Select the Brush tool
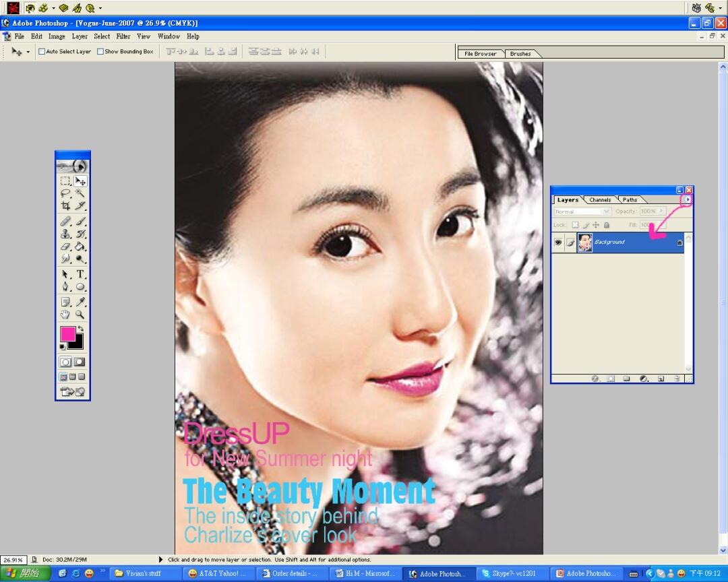 [80, 222]
